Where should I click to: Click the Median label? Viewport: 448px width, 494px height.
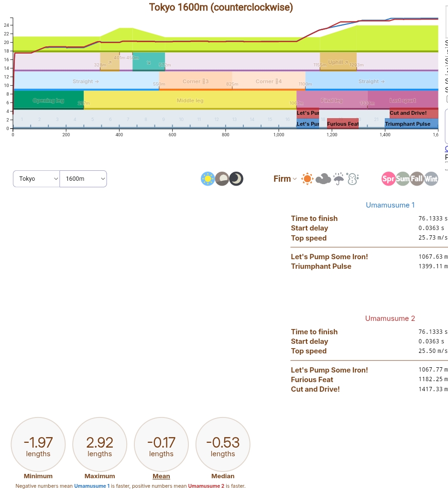click(223, 476)
